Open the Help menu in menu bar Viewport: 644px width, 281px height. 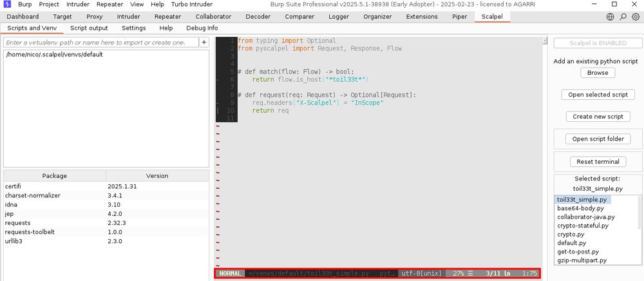click(157, 5)
